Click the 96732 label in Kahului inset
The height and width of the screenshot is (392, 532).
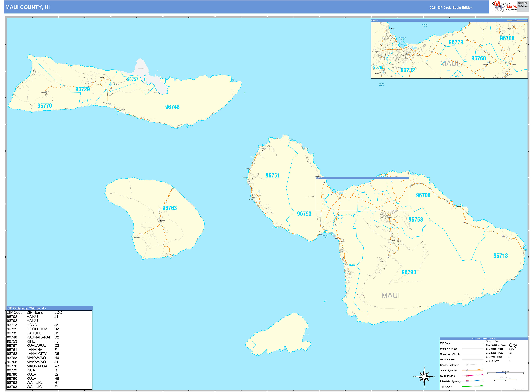coord(407,70)
